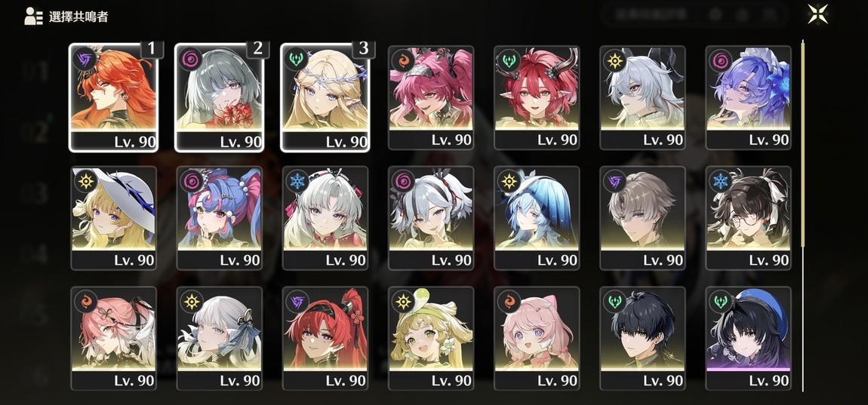Image resolution: width=868 pixels, height=405 pixels.
Task: Choose the purple-haired maid character
Action: point(749,98)
